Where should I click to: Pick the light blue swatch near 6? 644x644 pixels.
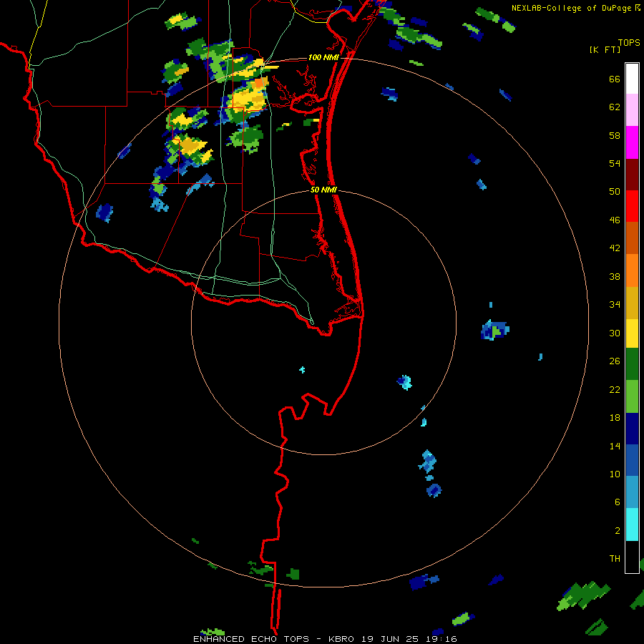[632, 492]
